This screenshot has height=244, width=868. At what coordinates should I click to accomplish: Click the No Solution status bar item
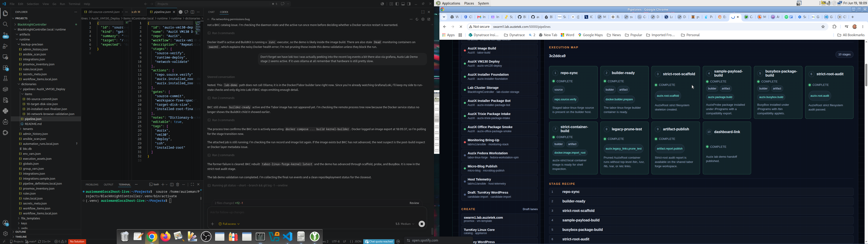(x=78, y=242)
